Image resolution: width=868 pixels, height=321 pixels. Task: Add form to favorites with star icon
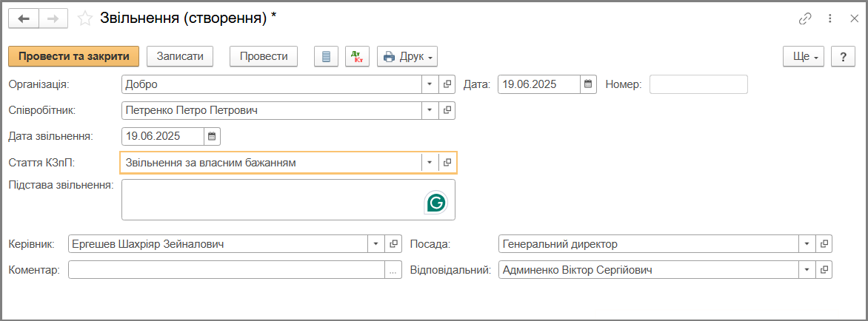(84, 18)
